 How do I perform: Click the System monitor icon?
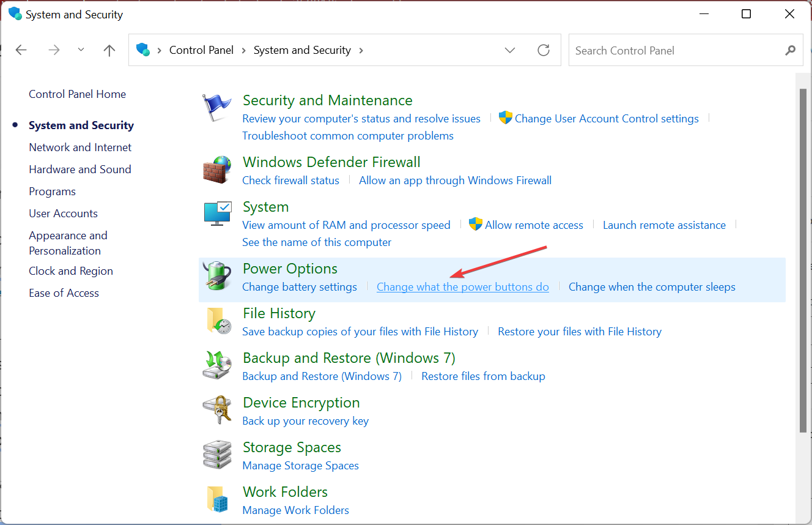click(217, 214)
